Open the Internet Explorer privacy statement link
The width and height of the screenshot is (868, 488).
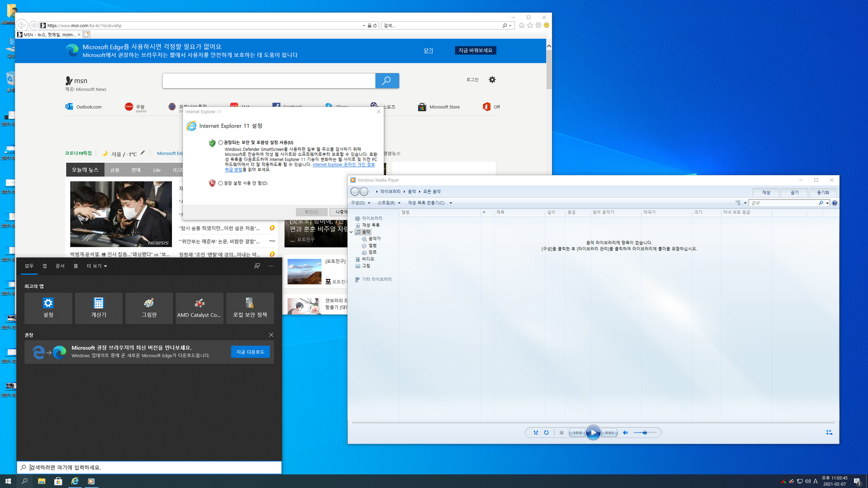[x=343, y=165]
